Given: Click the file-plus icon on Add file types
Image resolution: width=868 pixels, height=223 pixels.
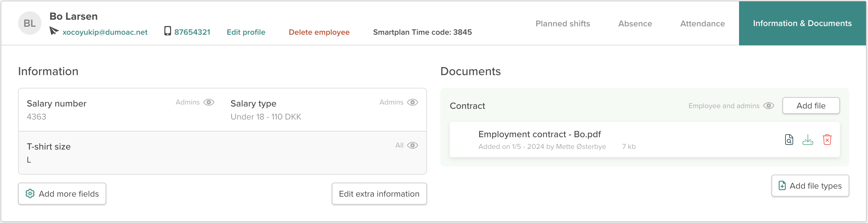Looking at the screenshot, I should click(782, 186).
